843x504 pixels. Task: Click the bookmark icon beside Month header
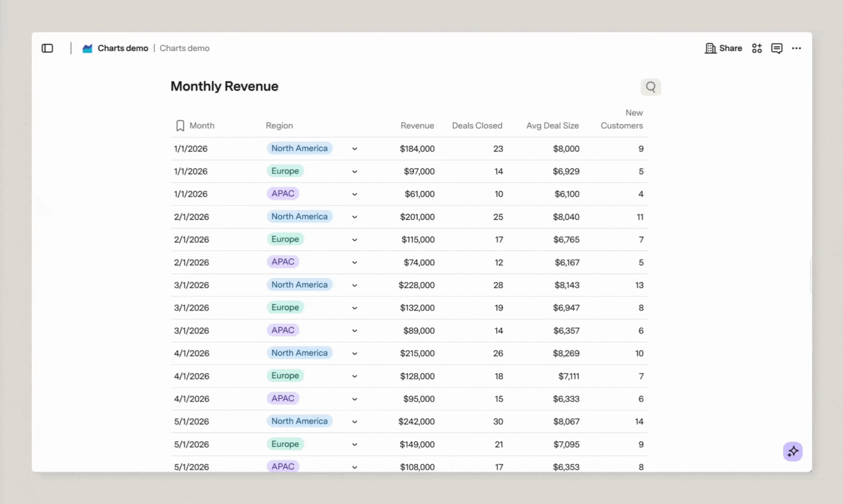tap(180, 126)
